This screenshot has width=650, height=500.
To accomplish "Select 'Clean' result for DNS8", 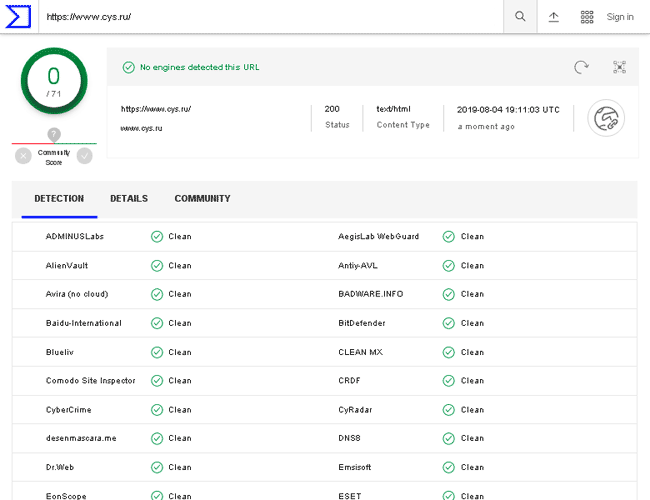I will point(472,438).
